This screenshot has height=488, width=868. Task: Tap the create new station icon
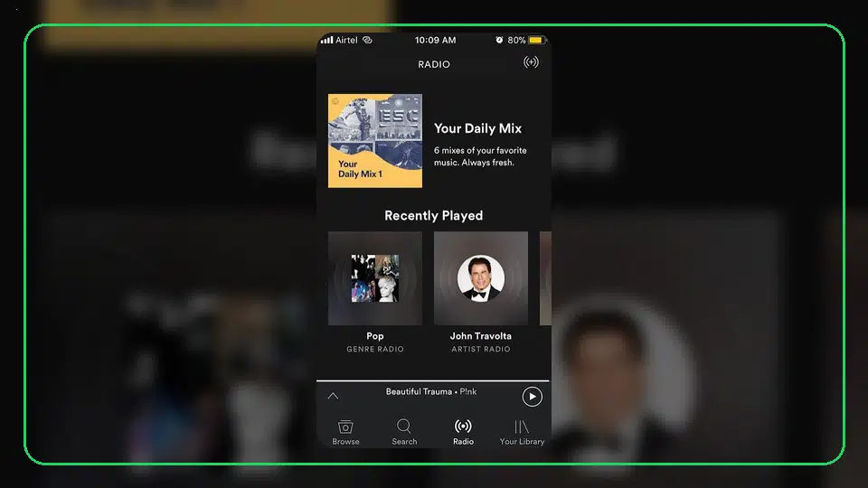[x=531, y=62]
